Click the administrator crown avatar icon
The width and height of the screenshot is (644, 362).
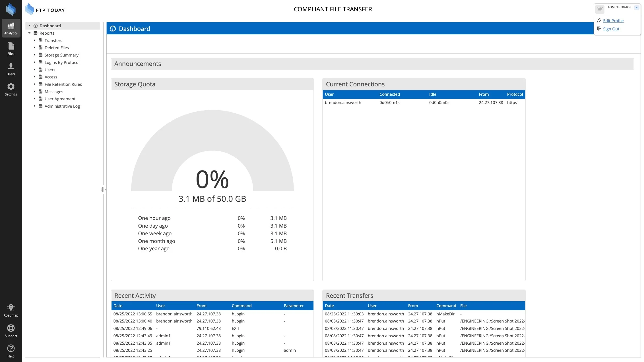tap(600, 9)
